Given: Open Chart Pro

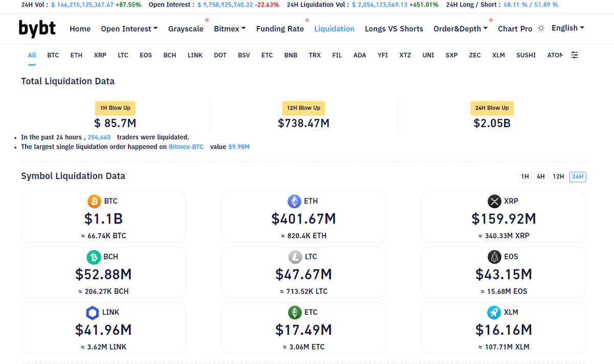Looking at the screenshot, I should pyautogui.click(x=515, y=29).
